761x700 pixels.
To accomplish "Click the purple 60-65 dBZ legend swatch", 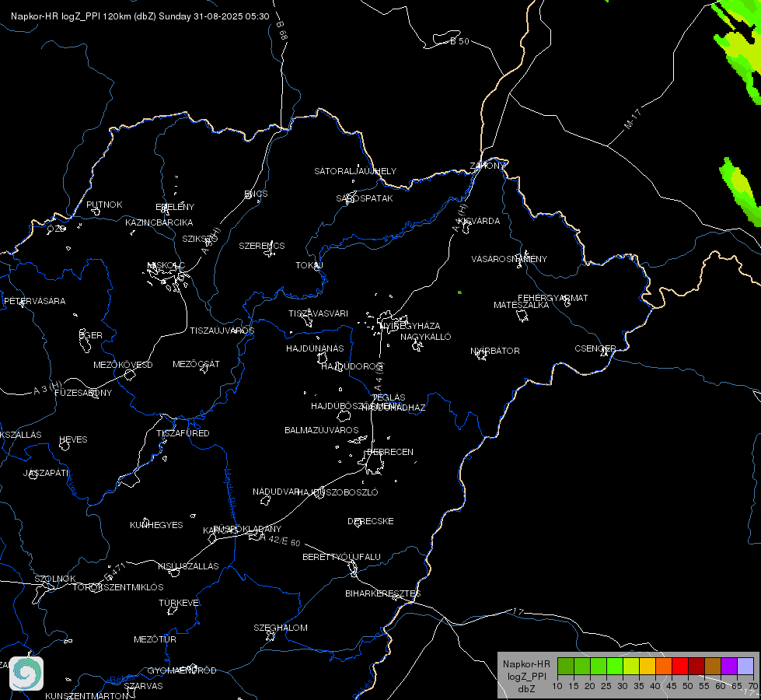I will tap(729, 666).
